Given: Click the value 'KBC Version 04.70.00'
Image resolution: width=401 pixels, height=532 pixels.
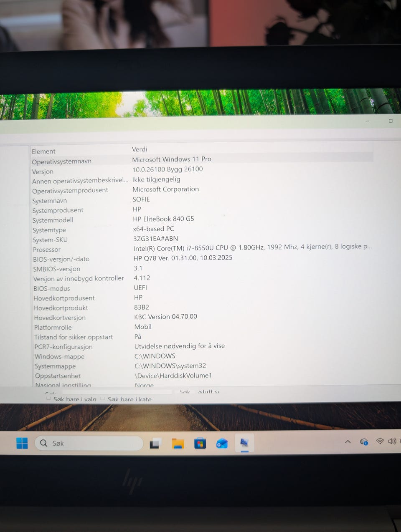Looking at the screenshot, I should pyautogui.click(x=165, y=317).
